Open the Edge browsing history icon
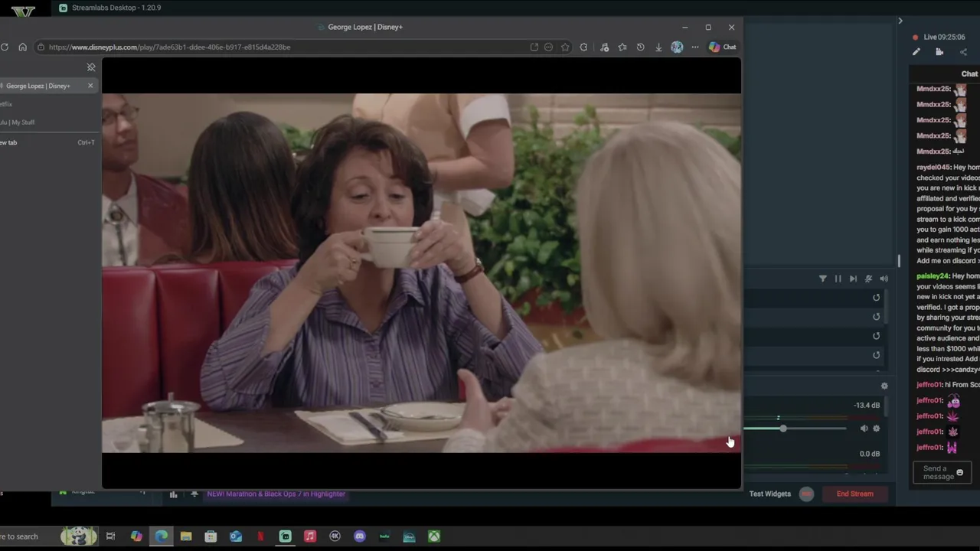This screenshot has height=551, width=980. [x=641, y=47]
